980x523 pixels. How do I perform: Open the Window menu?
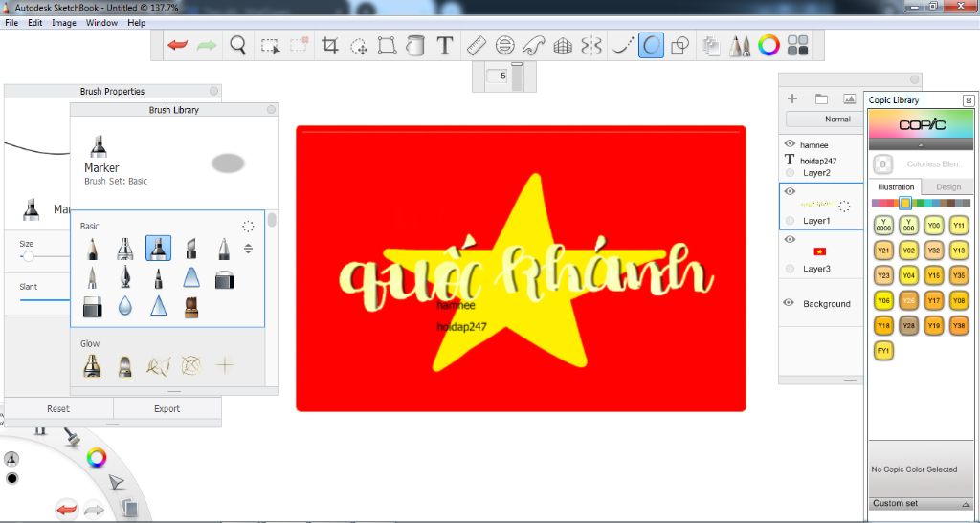pos(101,22)
